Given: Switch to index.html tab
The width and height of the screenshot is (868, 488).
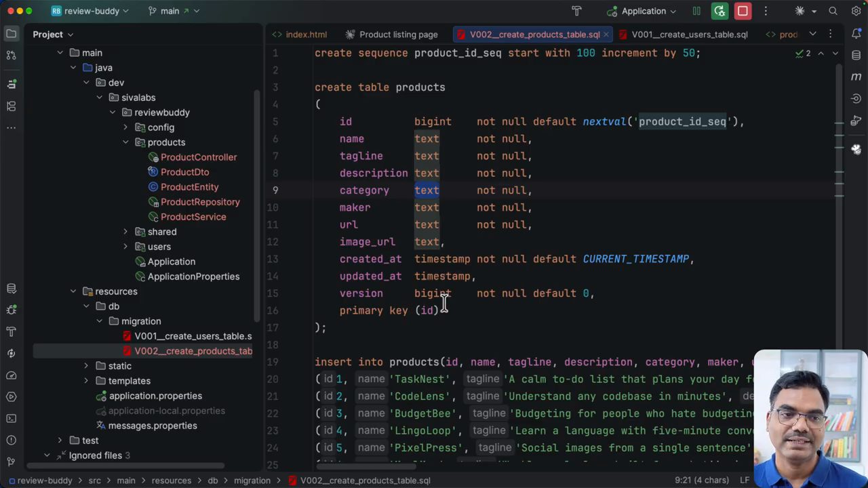Looking at the screenshot, I should coord(299,34).
